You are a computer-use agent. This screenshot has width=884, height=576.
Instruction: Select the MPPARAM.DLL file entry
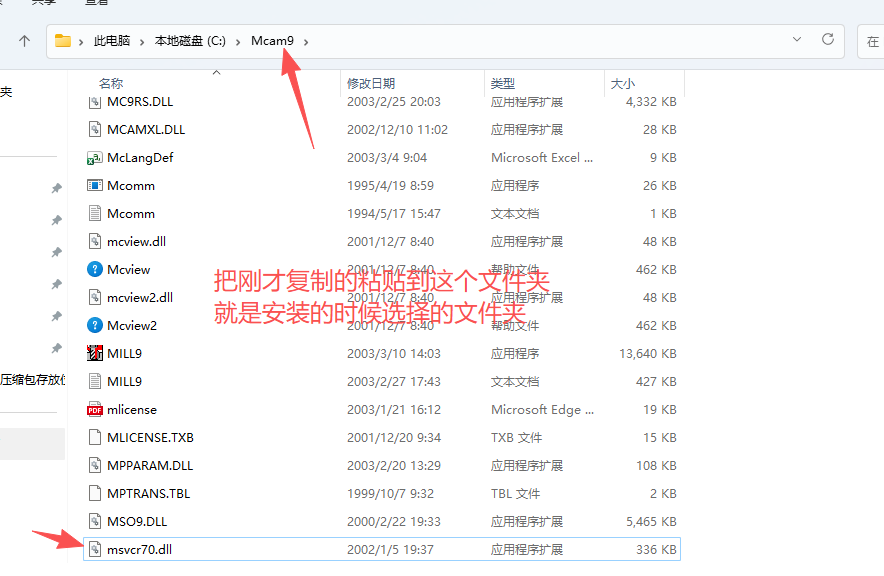(x=152, y=465)
